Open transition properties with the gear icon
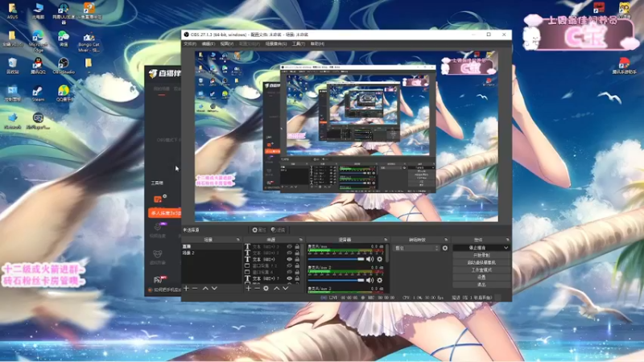This screenshot has width=644, height=362. click(445, 248)
